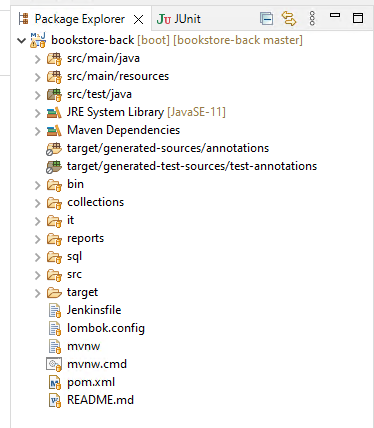This screenshot has width=374, height=428.
Task: Close the Package Explorer view
Action: pyautogui.click(x=138, y=20)
